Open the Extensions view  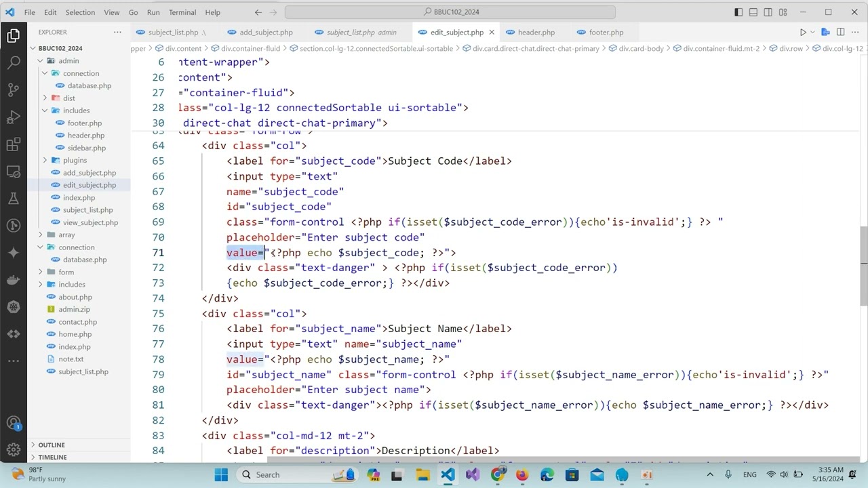tap(13, 144)
